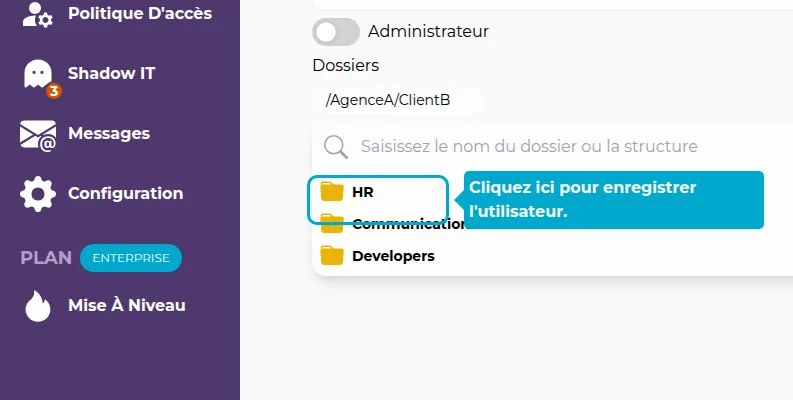Go to Shadow IT menu label
The height and width of the screenshot is (400, 793).
[x=111, y=73]
